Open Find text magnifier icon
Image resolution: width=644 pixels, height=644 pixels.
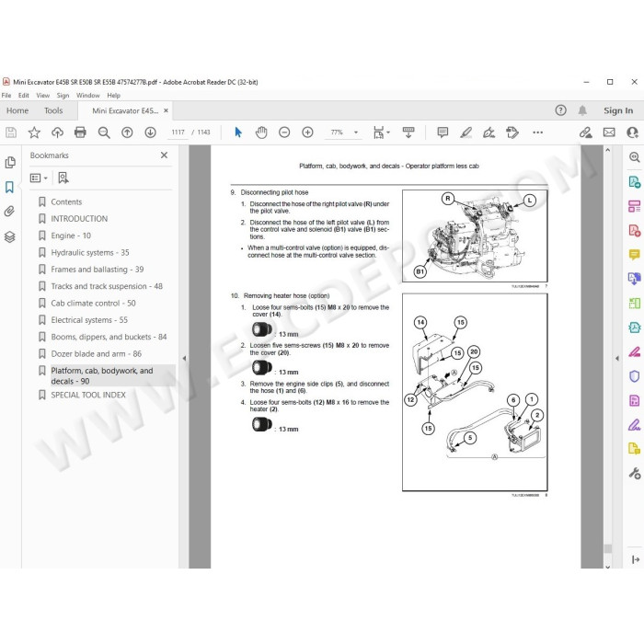(104, 132)
